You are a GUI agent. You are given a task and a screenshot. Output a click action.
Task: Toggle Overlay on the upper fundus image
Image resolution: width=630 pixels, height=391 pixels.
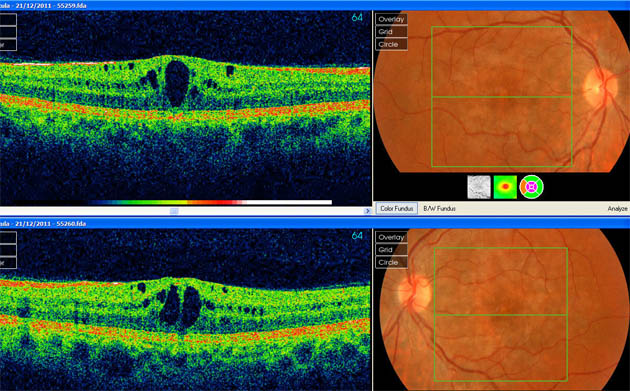point(391,19)
